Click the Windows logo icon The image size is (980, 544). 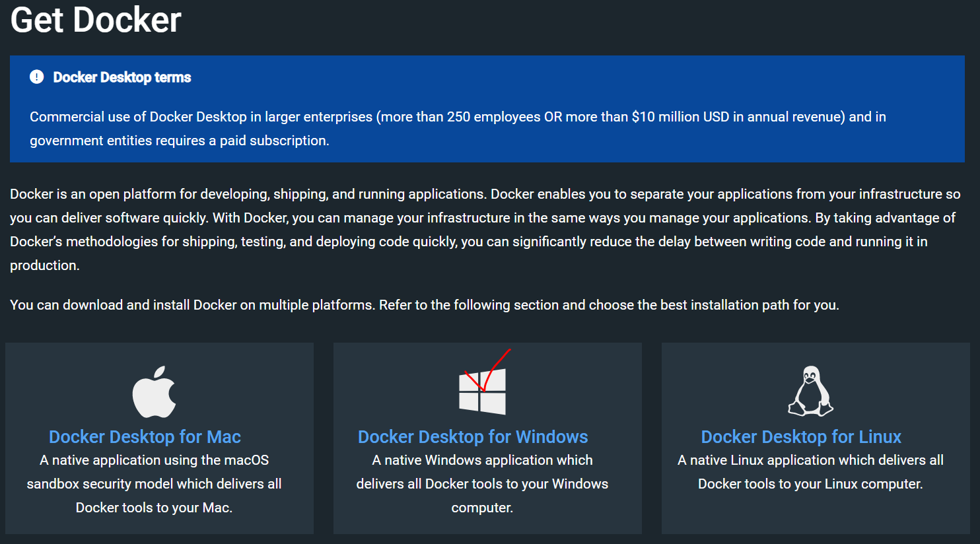[483, 391]
